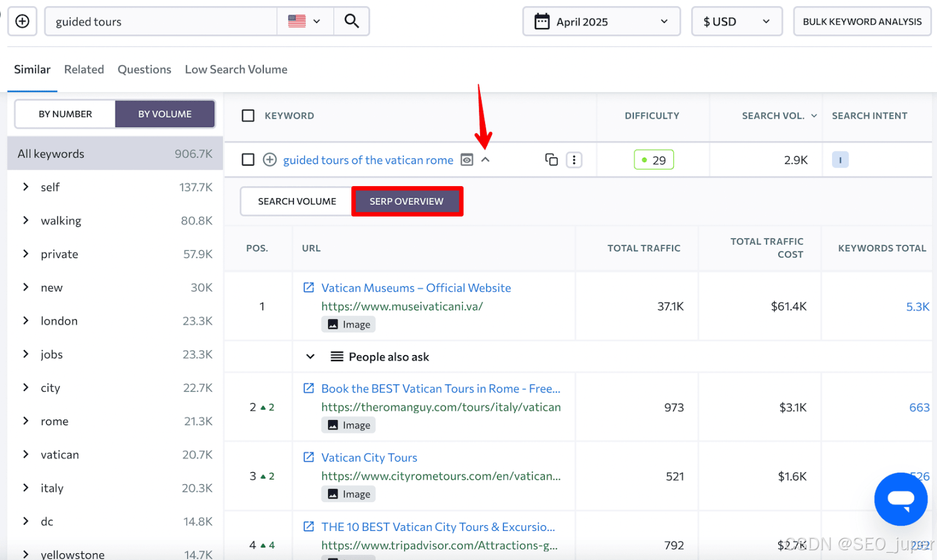
Task: Click keywords total 5.3K link
Action: (x=917, y=306)
